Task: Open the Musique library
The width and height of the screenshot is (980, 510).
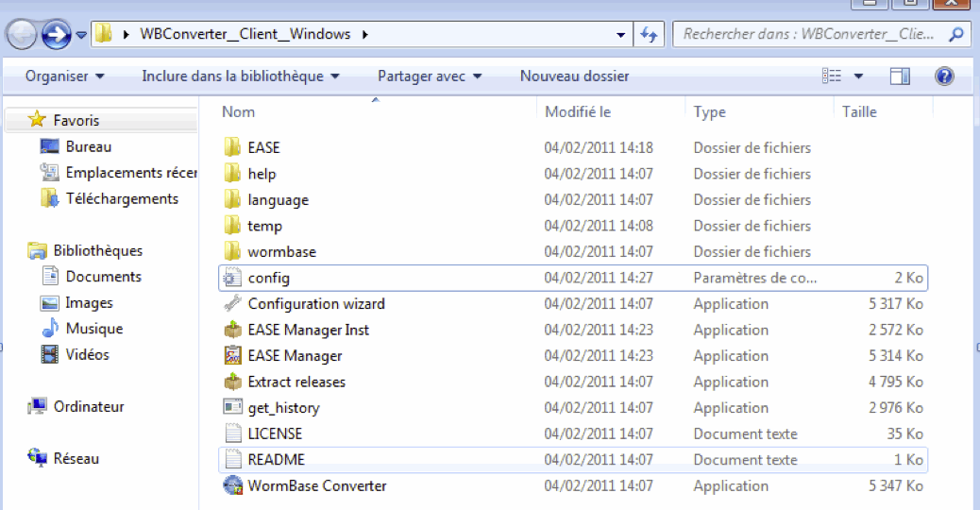Action: coord(94,329)
